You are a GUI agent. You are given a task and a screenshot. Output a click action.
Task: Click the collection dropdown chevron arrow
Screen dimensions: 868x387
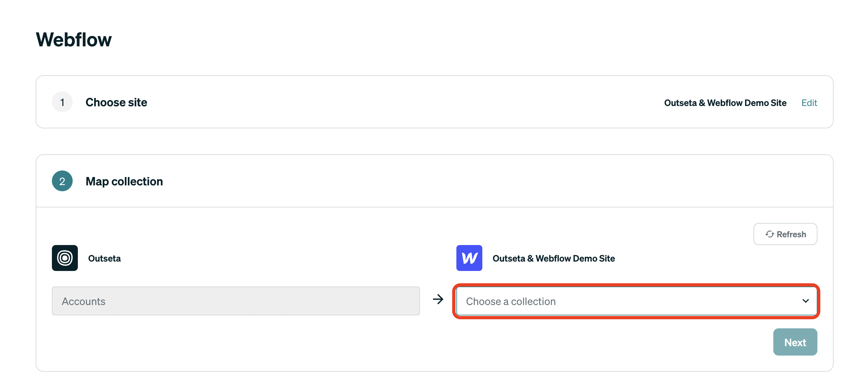click(805, 301)
